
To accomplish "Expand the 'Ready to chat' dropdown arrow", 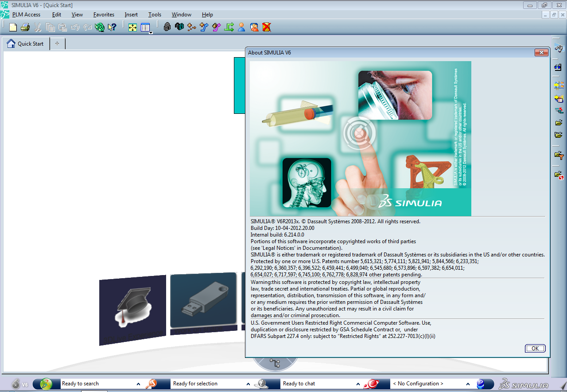I will coord(359,384).
